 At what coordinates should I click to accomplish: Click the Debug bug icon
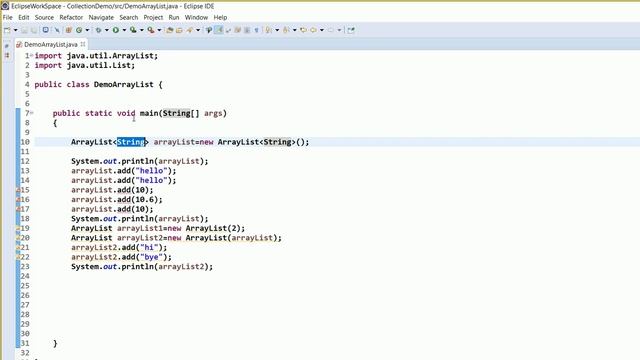click(x=98, y=30)
